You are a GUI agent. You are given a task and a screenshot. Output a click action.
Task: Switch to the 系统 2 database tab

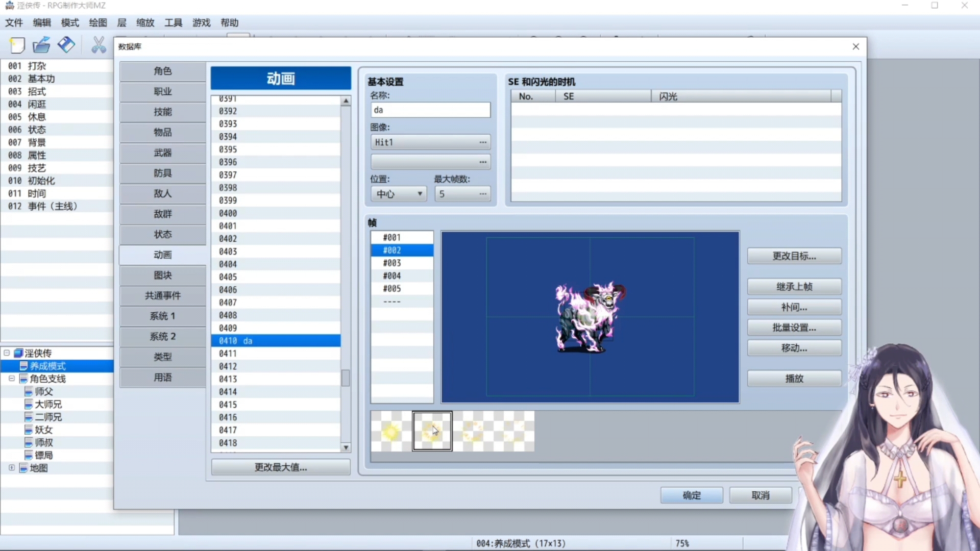163,336
